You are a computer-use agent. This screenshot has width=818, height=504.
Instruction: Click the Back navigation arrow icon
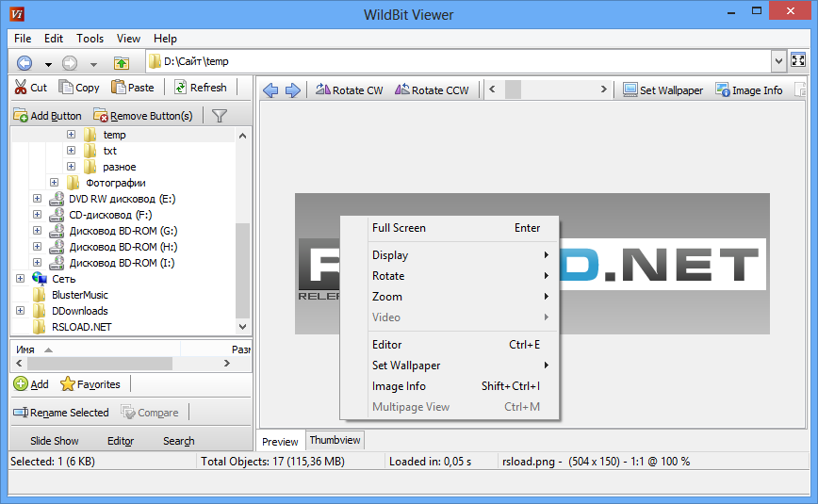click(x=25, y=63)
